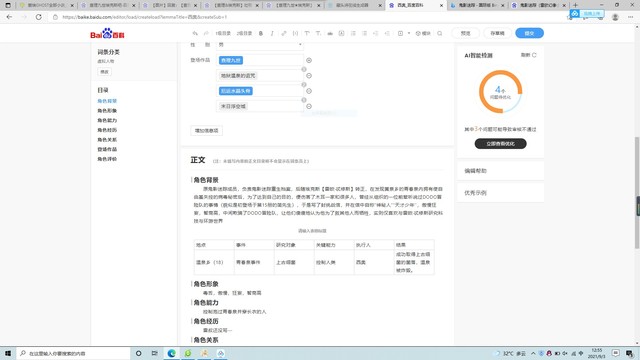Screen dimensions: 640x360
Task: Click the dark 立即查看优化 button
Action: 500,144
